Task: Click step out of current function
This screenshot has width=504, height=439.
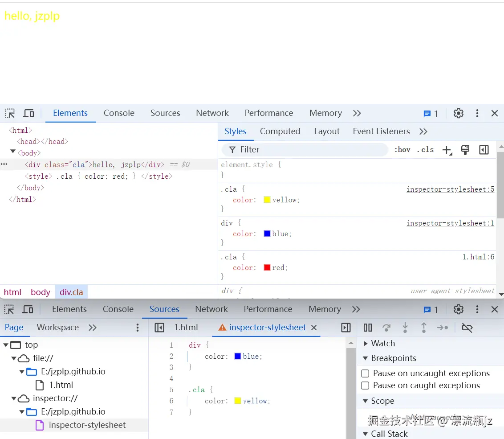Action: click(424, 328)
